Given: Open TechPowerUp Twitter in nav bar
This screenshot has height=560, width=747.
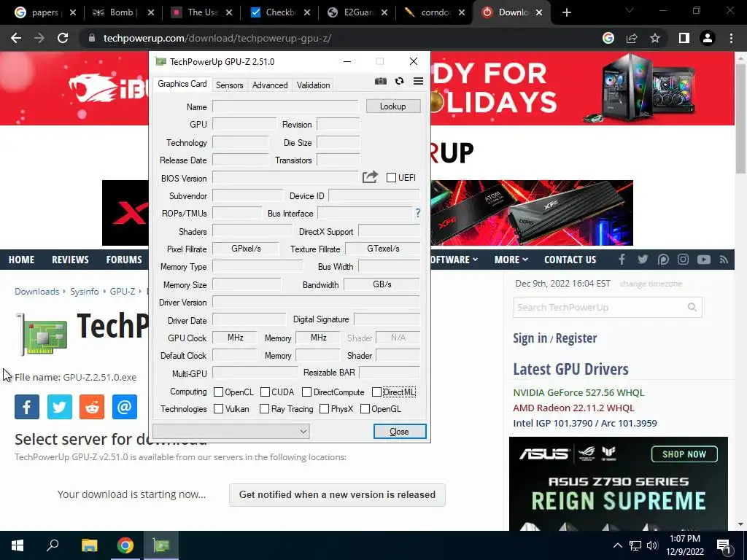Looking at the screenshot, I should [x=643, y=260].
